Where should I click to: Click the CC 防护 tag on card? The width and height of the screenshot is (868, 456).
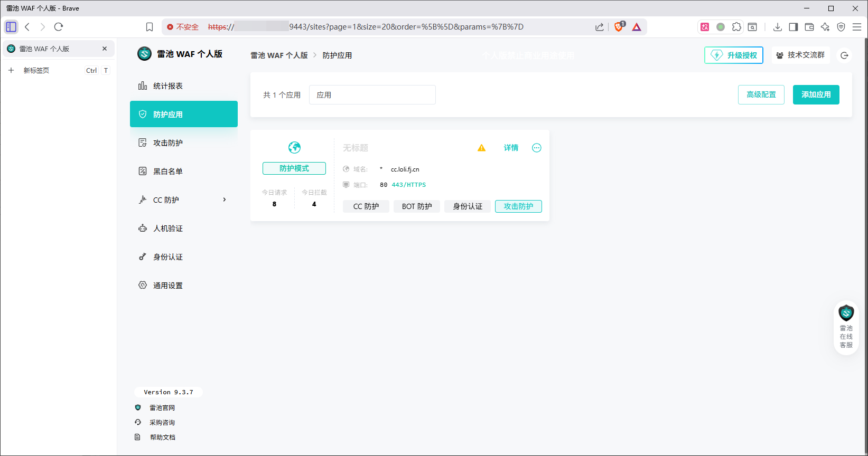pyautogui.click(x=366, y=206)
